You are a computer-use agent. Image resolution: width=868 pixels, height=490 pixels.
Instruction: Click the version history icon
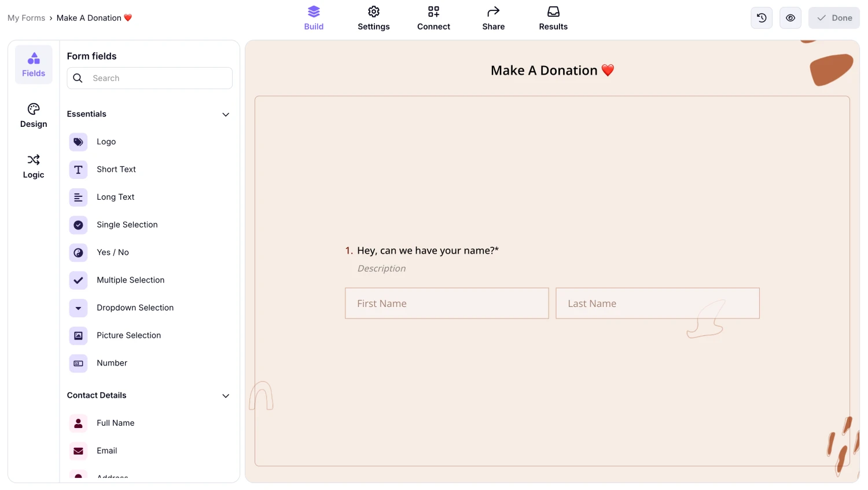(x=761, y=17)
